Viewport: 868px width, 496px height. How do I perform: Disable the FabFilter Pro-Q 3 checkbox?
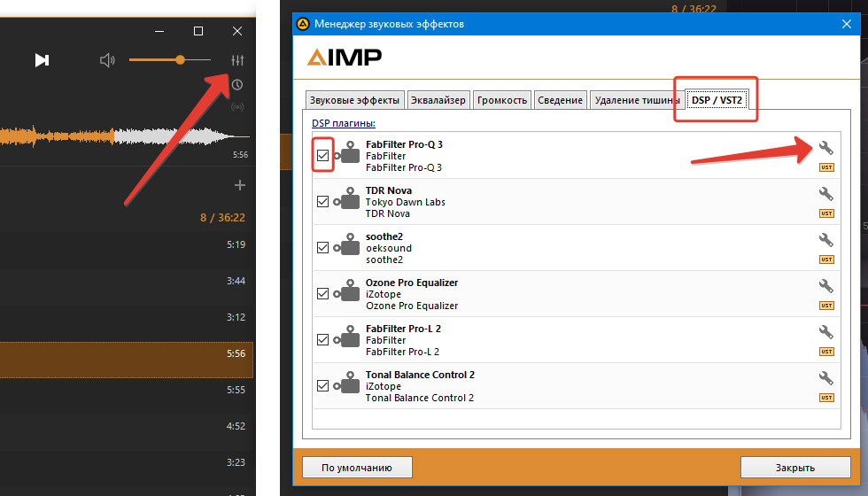(x=322, y=156)
